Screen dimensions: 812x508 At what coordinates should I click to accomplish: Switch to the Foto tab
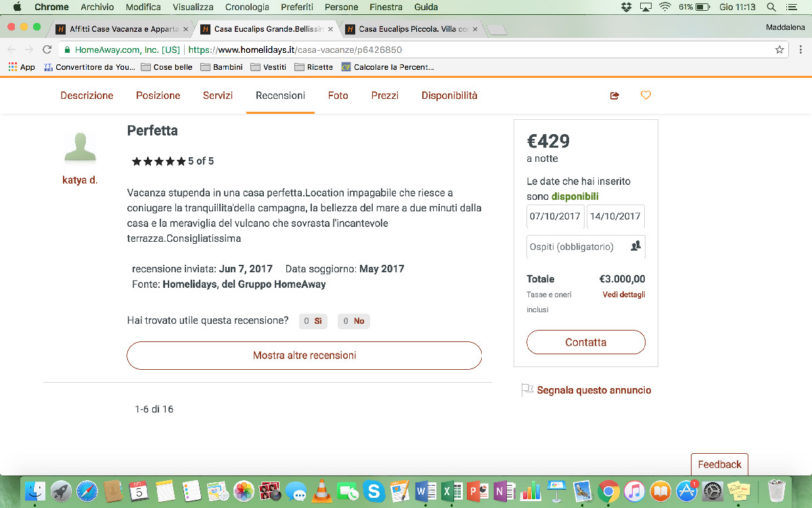[338, 96]
